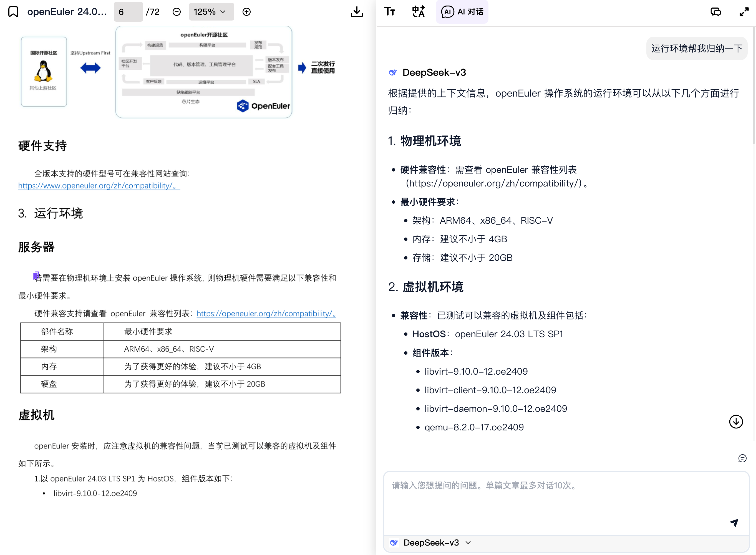Image resolution: width=756 pixels, height=555 pixels.
Task: Open the DeepSeek-v3 model selector
Action: 430,543
